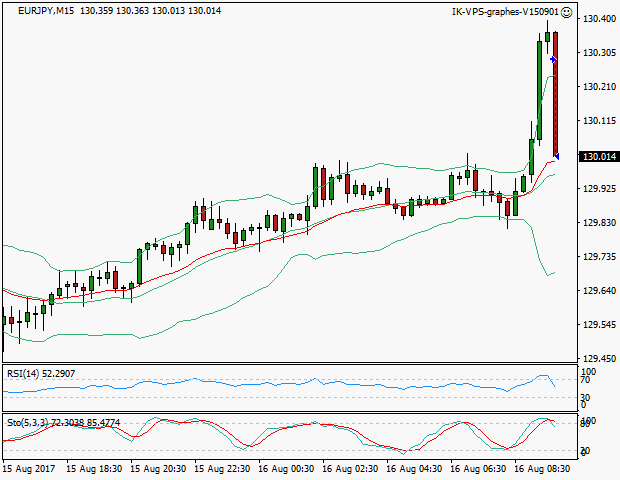Image resolution: width=620 pixels, height=480 pixels.
Task: Click the 129.450 price level on the axis
Action: 598,359
